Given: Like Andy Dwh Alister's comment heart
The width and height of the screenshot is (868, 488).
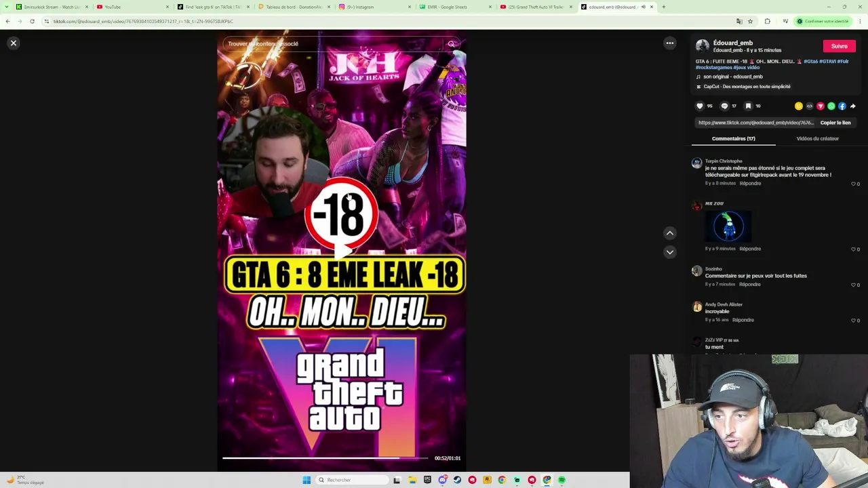Looking at the screenshot, I should click(853, 320).
